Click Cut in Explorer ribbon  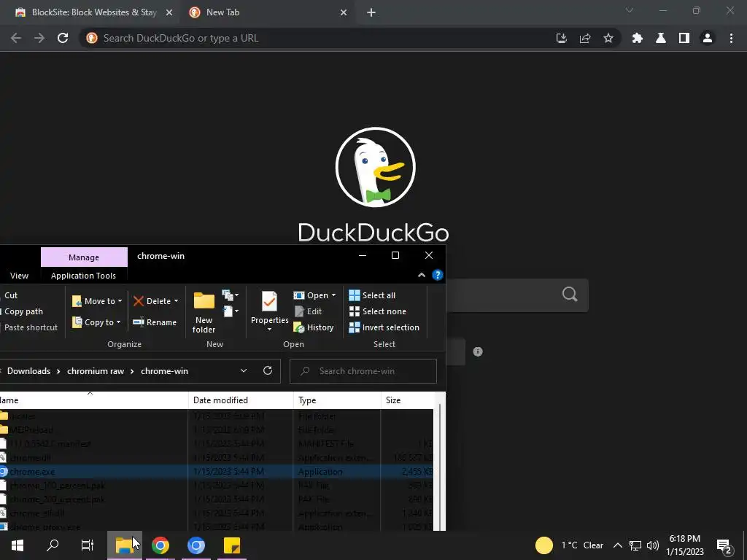point(9,295)
